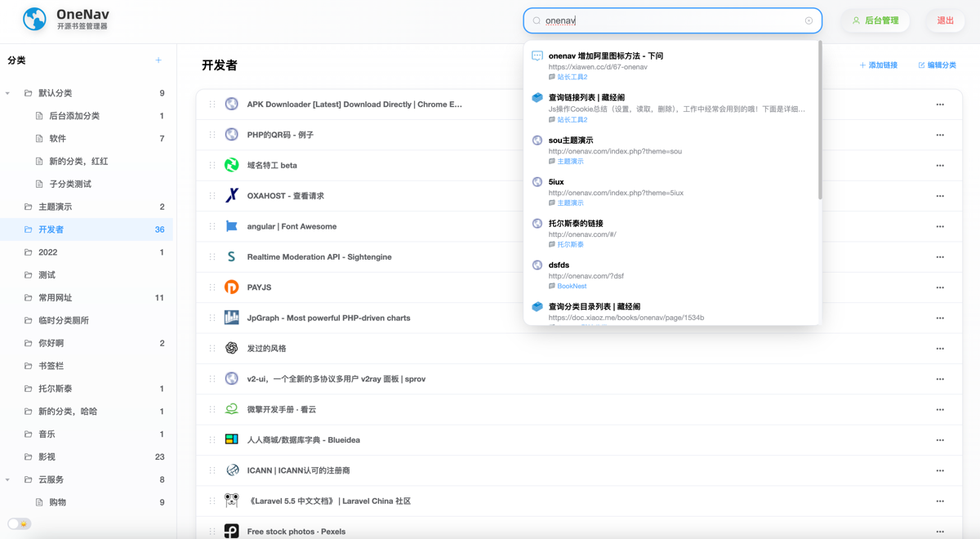This screenshot has width=980, height=539.
Task: Clear the search field text
Action: [x=808, y=21]
